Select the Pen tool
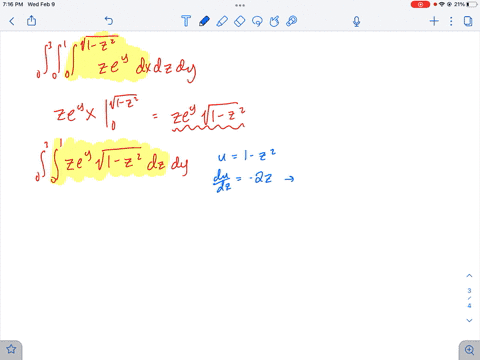This screenshot has height=360, width=480. 204,21
